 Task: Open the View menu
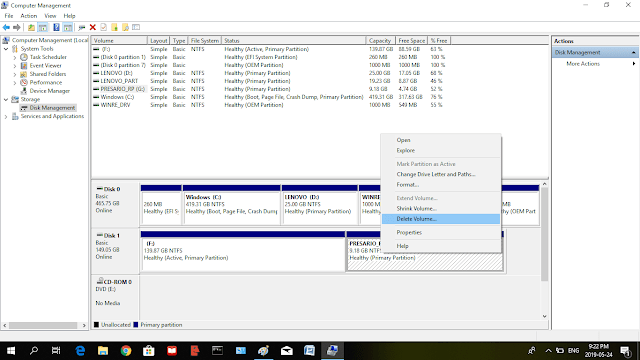(x=50, y=16)
